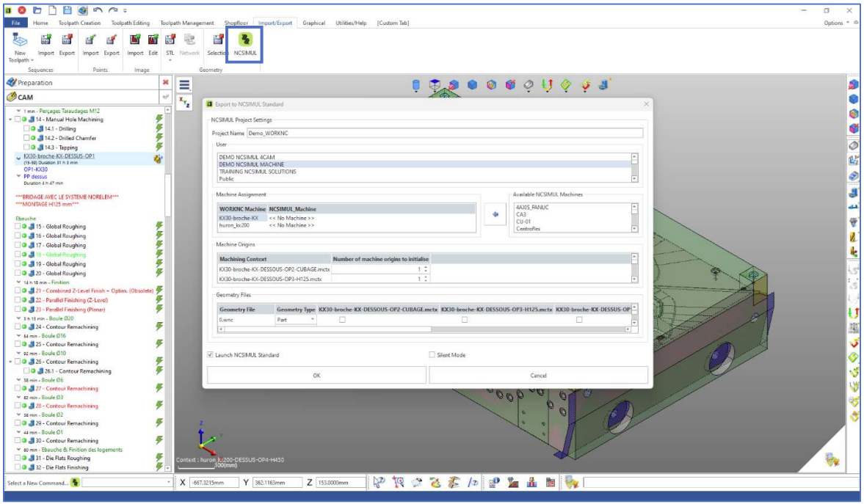The width and height of the screenshot is (864, 504).
Task: Open the File menu
Action: (15, 23)
